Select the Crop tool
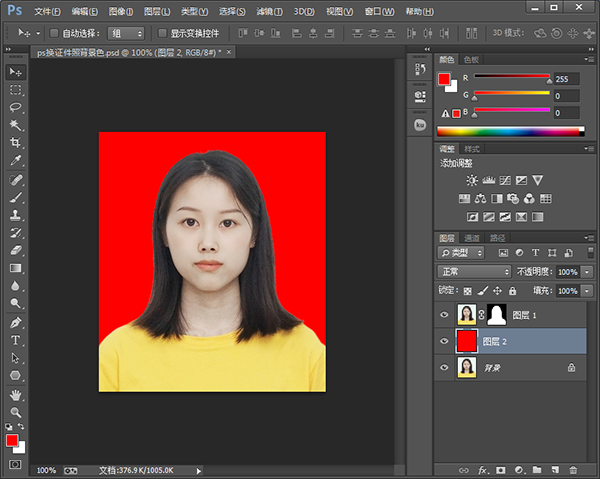The height and width of the screenshot is (479, 600). [15, 143]
